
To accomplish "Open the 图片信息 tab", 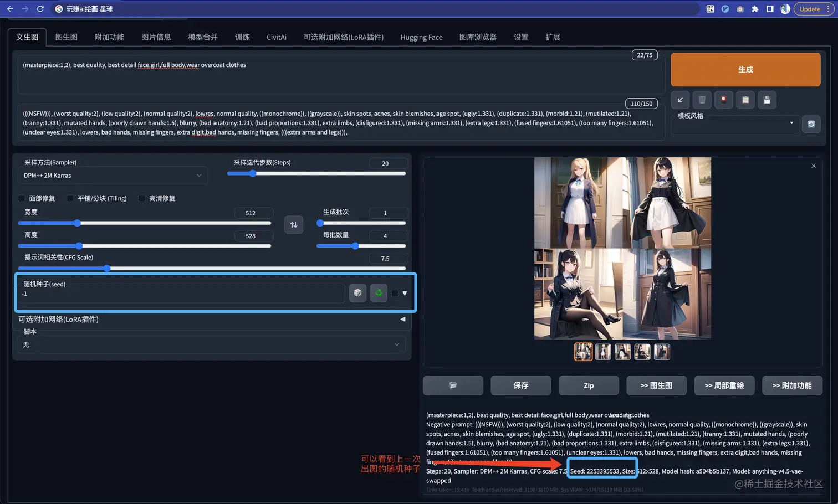I will click(156, 37).
